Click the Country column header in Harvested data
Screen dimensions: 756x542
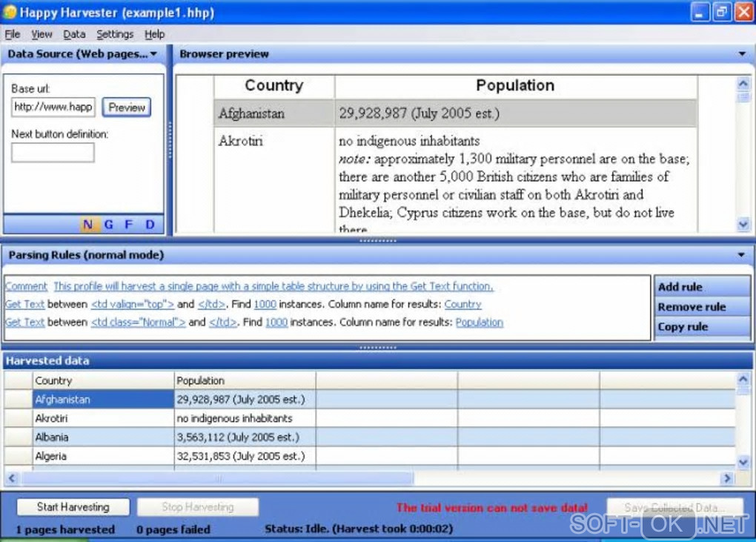pos(103,380)
